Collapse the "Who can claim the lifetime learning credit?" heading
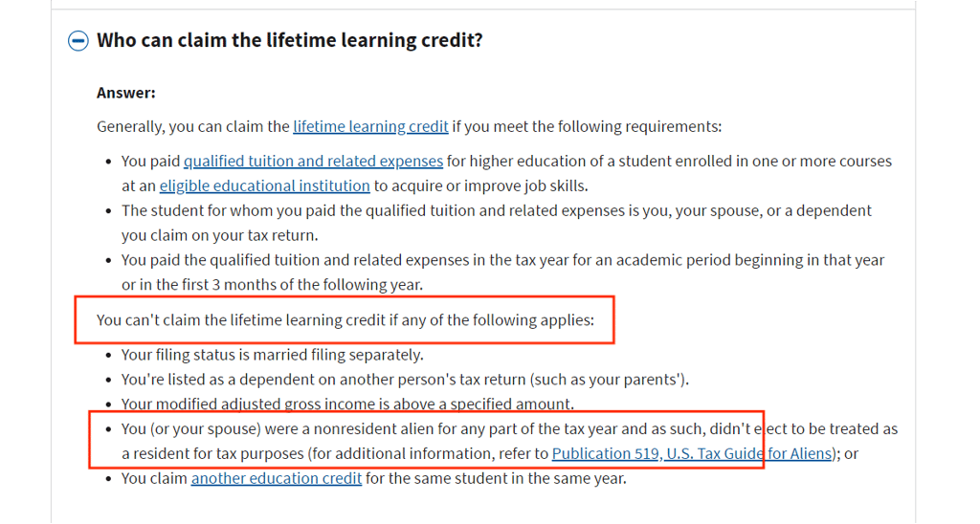Viewport: 980px width, 524px height. [289, 41]
